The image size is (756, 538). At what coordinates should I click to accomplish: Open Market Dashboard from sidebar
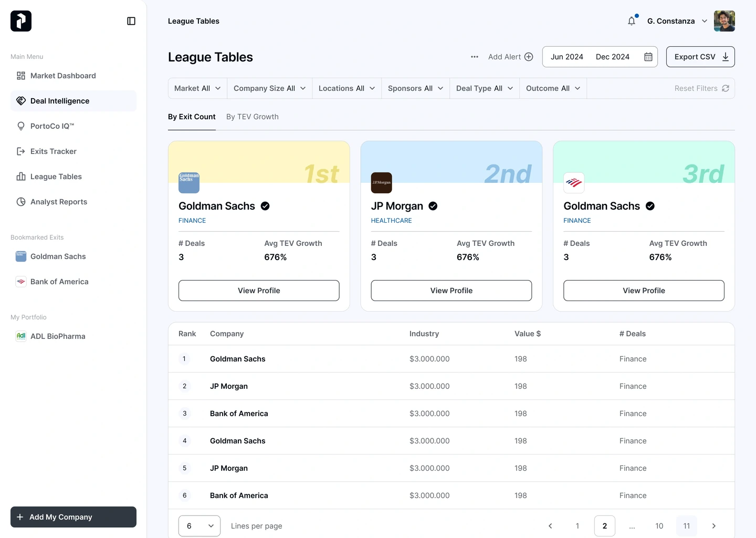pyautogui.click(x=73, y=76)
